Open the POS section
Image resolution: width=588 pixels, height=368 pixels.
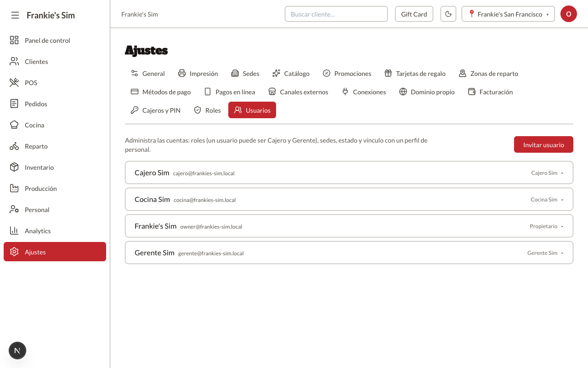pos(55,83)
